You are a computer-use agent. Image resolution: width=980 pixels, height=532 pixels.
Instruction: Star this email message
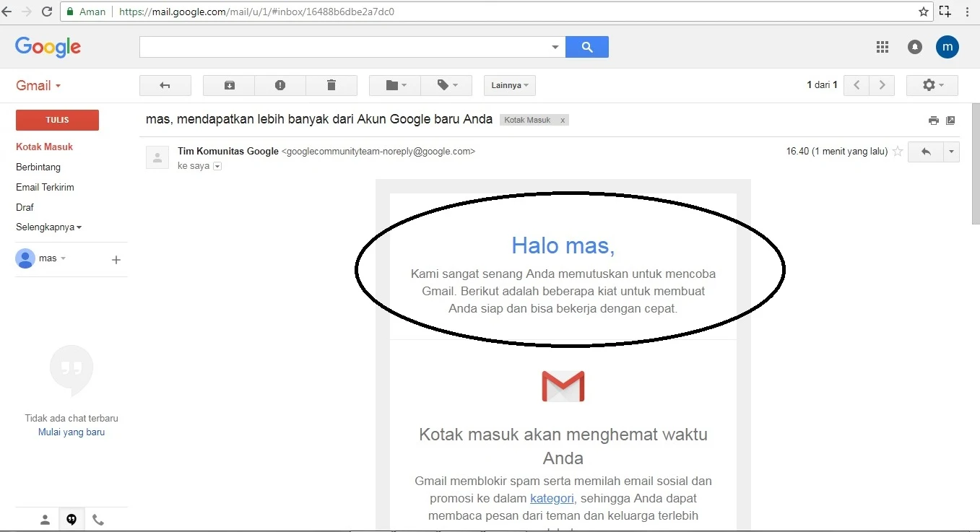[897, 152]
